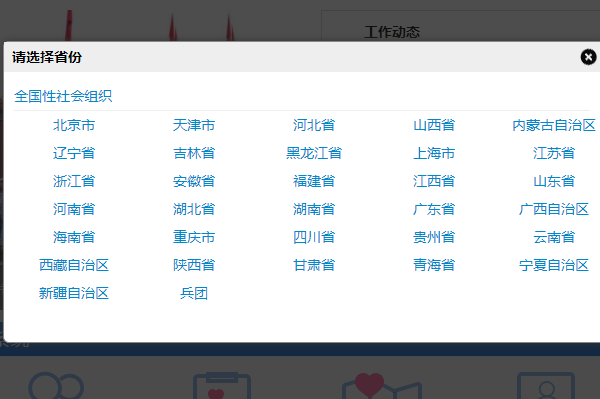This screenshot has height=399, width=600.
Task: Choose 天津市 in the dialog
Action: 194,125
